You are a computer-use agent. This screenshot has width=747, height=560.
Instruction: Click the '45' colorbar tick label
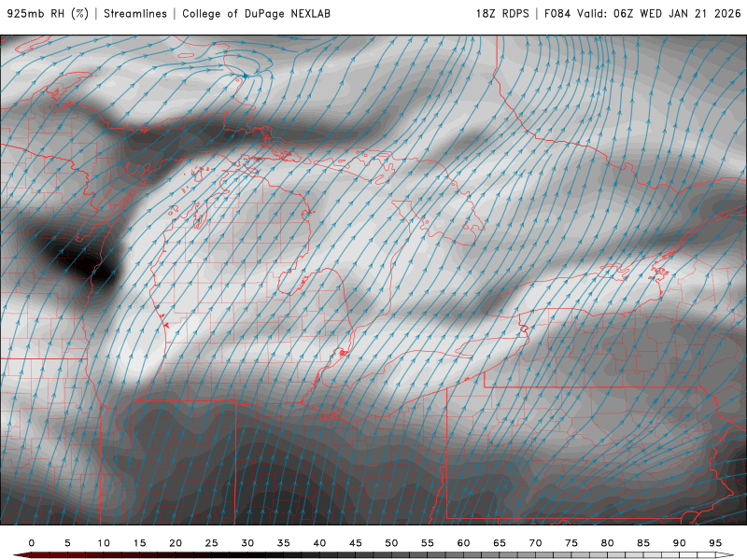click(x=356, y=543)
